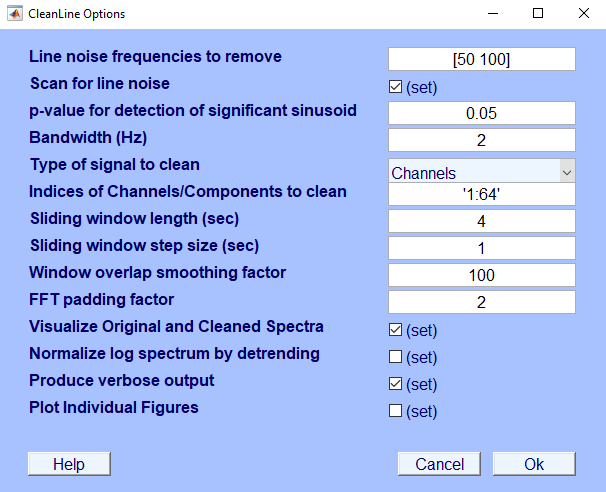Click Sliding window length input
Image resolution: width=606 pixels, height=492 pixels.
pyautogui.click(x=481, y=221)
